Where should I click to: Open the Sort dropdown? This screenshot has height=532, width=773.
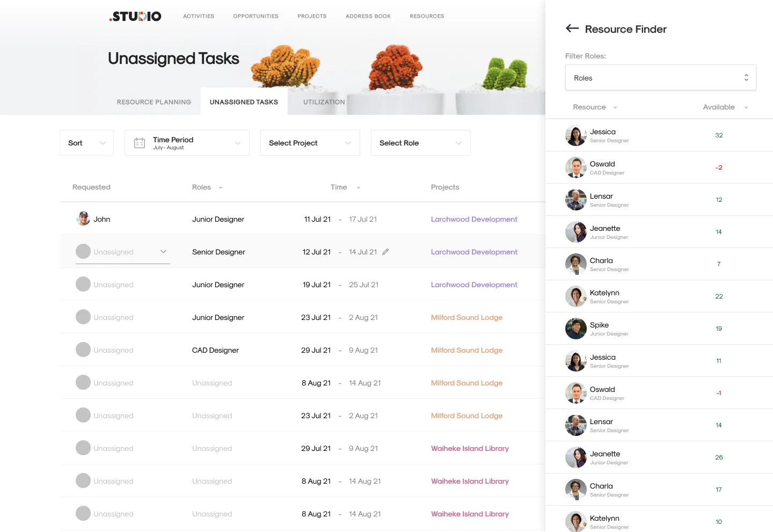tap(86, 143)
